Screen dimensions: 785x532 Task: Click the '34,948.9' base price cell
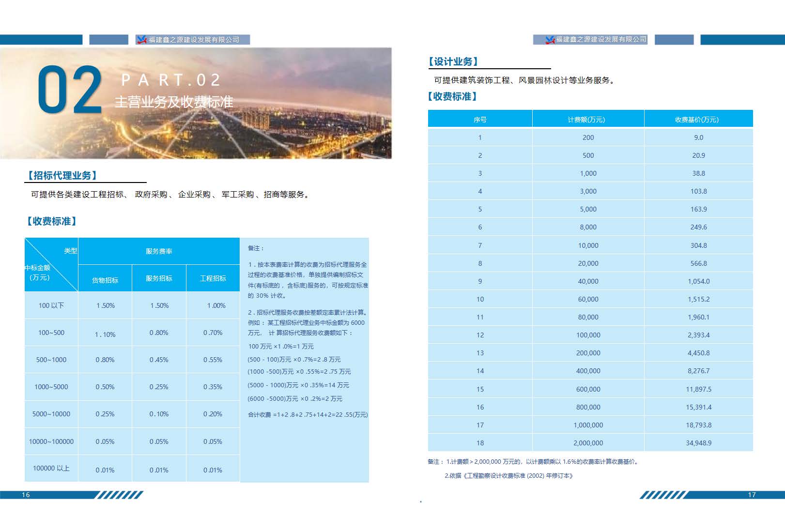tap(698, 443)
